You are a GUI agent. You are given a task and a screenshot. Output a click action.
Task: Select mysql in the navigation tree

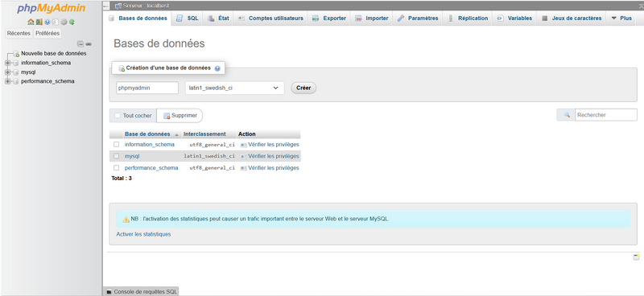point(28,72)
